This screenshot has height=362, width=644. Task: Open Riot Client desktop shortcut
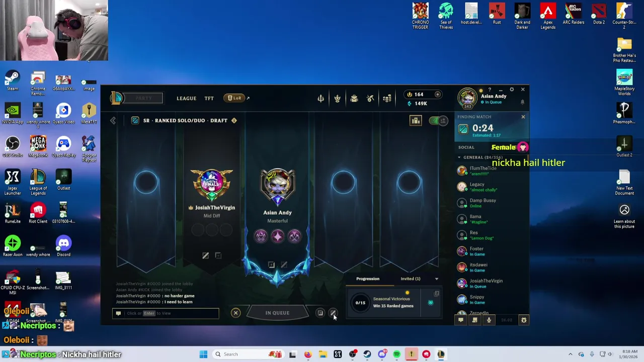point(38,214)
